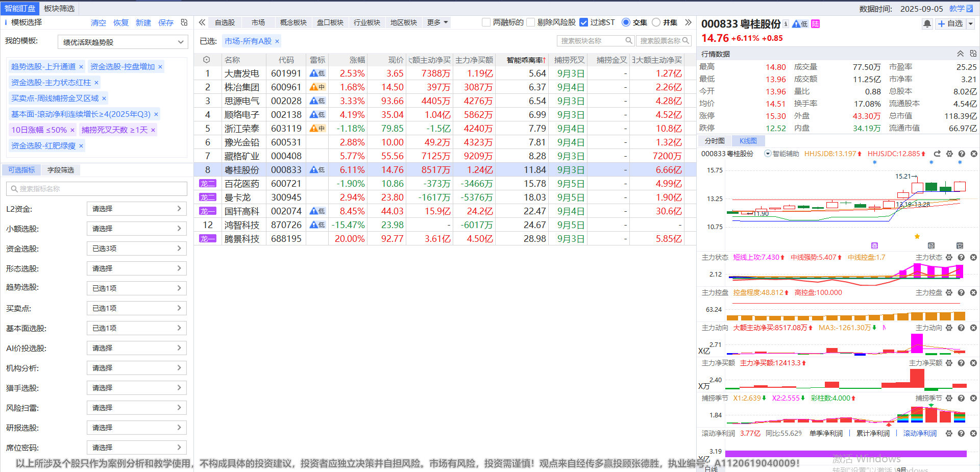Expand the 资金选股 selector

click(136, 249)
